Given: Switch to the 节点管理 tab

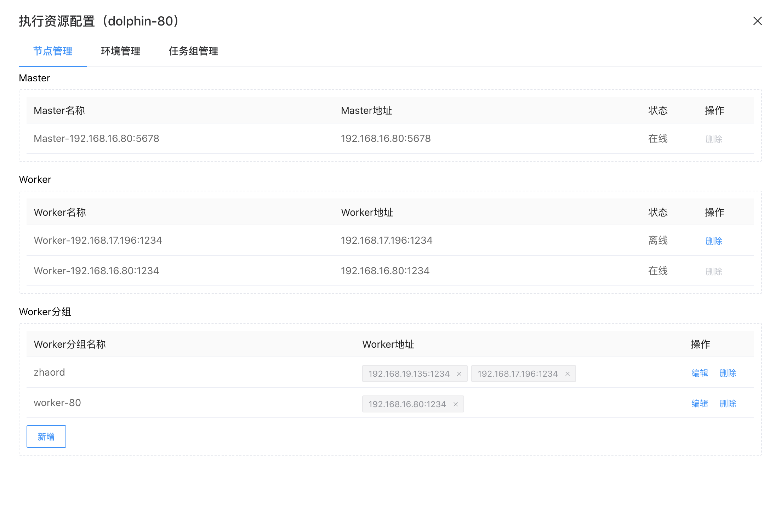Looking at the screenshot, I should (53, 51).
